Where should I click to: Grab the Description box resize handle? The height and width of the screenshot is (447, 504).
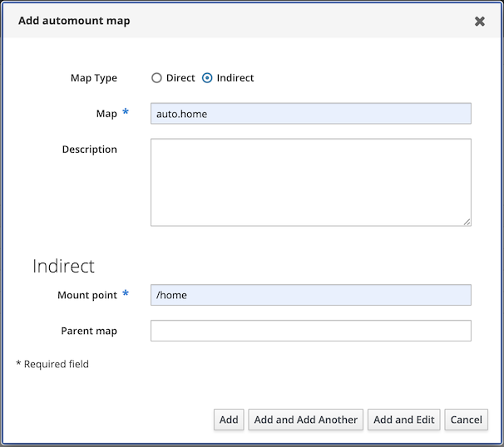tap(467, 222)
